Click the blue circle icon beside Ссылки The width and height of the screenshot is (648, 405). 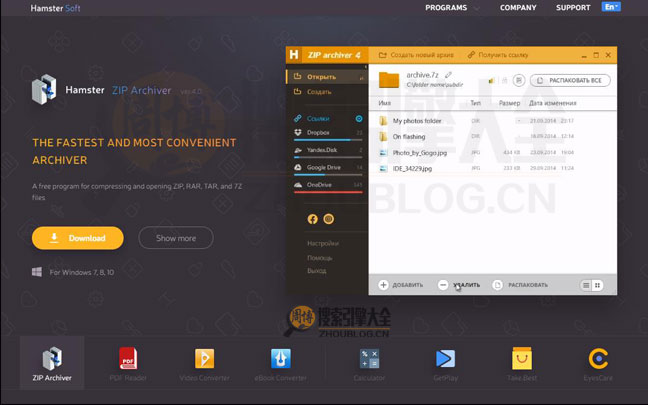[359, 119]
